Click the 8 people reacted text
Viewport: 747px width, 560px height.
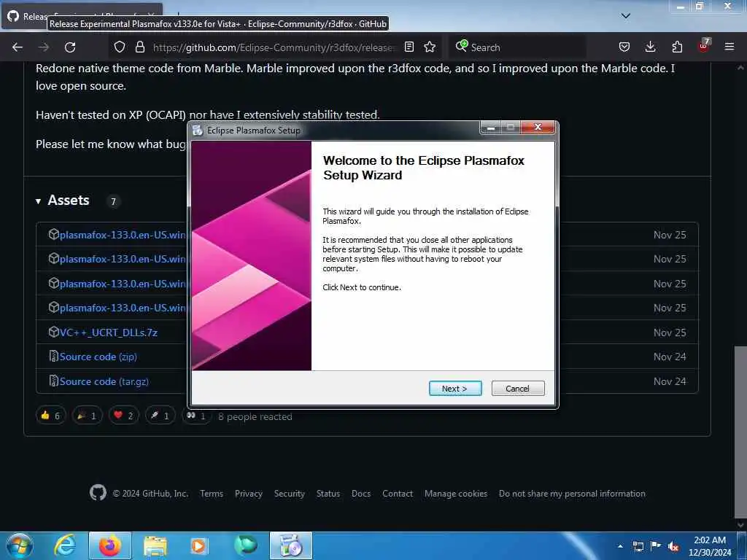[x=255, y=416]
